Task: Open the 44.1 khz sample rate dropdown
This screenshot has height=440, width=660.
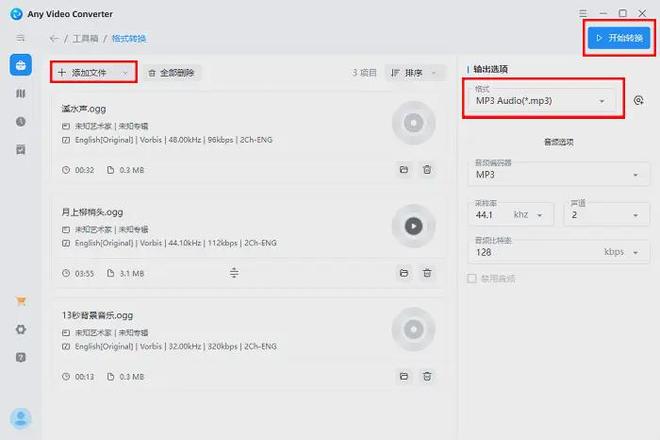Action: point(510,214)
